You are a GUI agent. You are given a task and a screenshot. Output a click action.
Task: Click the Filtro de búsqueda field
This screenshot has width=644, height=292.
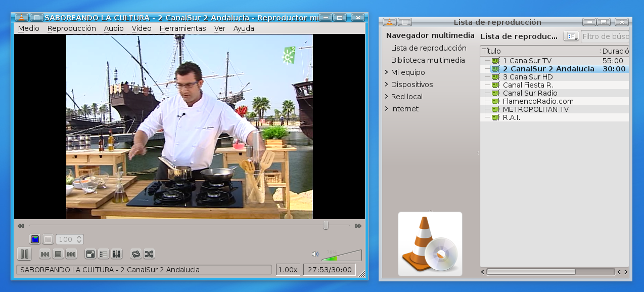[605, 36]
